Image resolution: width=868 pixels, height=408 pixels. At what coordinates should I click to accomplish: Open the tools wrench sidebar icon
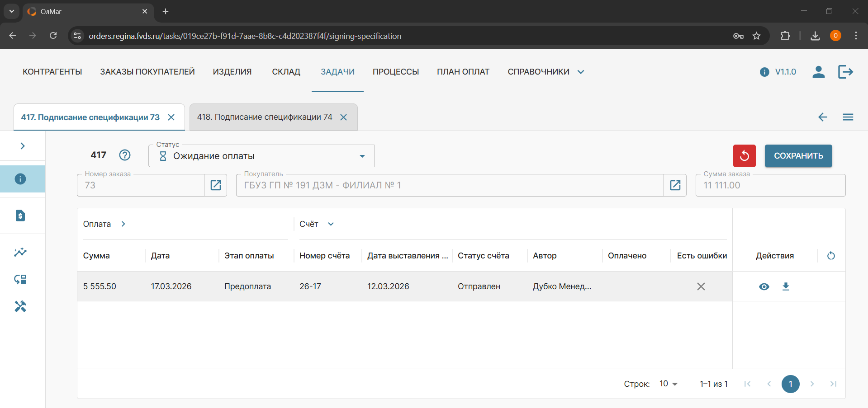[20, 306]
